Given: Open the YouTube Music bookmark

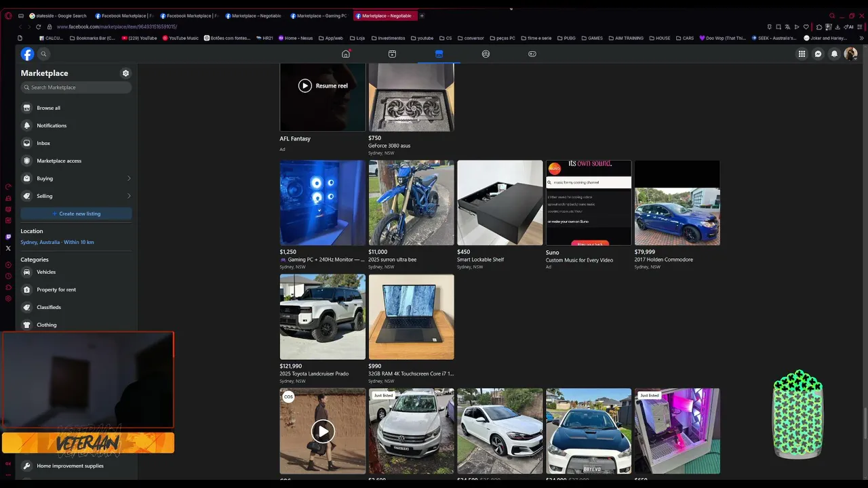Looking at the screenshot, I should [180, 38].
